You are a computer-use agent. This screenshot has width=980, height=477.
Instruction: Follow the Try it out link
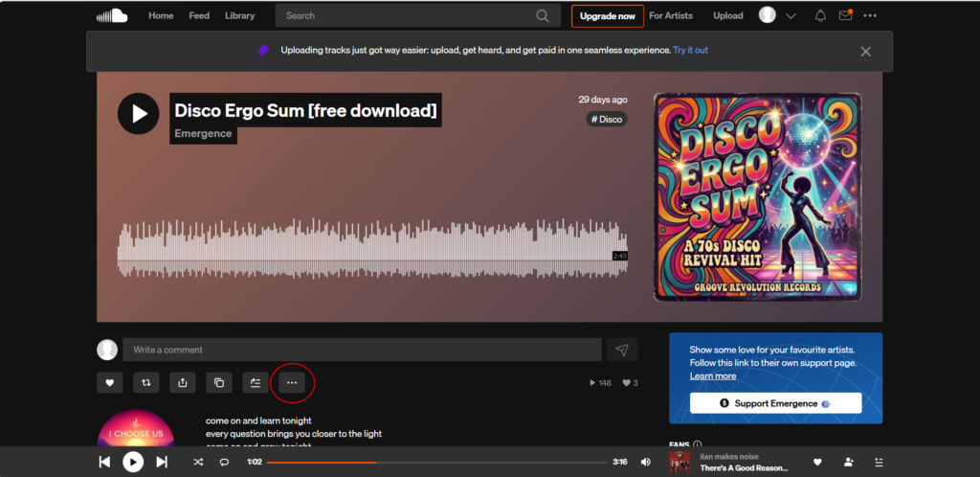click(x=690, y=51)
